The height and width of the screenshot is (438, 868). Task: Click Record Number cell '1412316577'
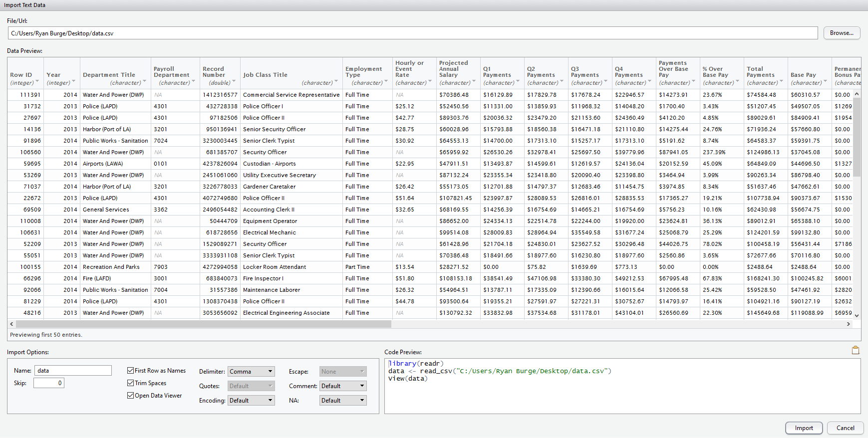220,95
